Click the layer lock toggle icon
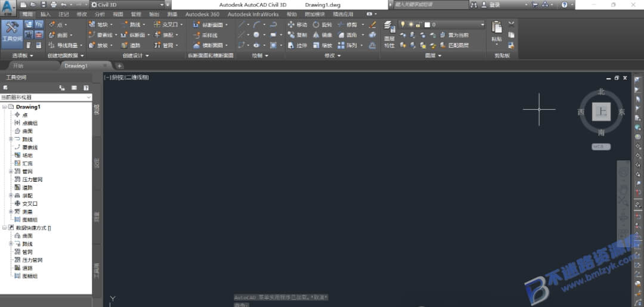The image size is (644, 307). 417,24
